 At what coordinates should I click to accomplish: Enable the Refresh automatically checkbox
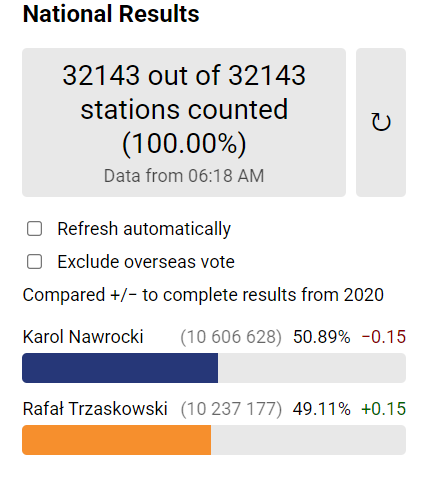pos(34,229)
